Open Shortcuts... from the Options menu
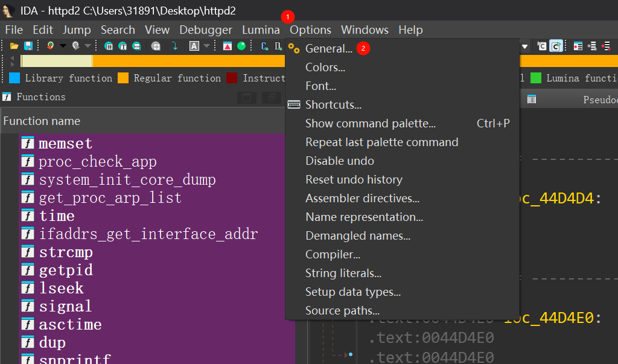 [x=403, y=104]
